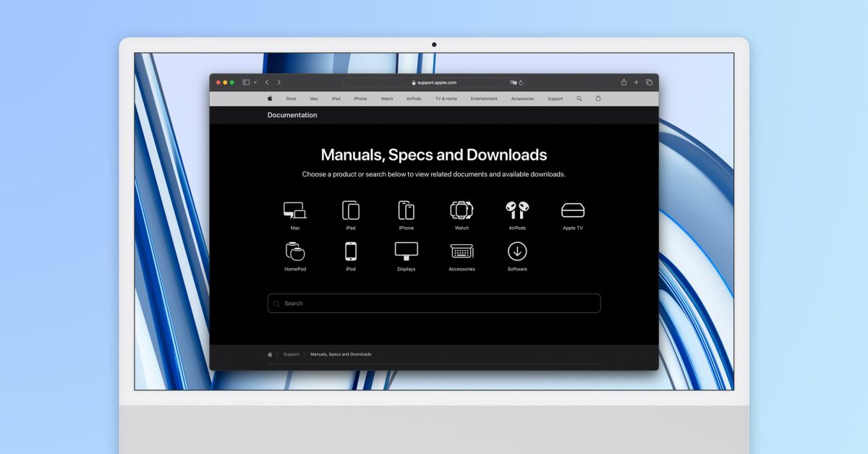
Task: Open the Mac product manuals icon
Action: pyautogui.click(x=295, y=210)
